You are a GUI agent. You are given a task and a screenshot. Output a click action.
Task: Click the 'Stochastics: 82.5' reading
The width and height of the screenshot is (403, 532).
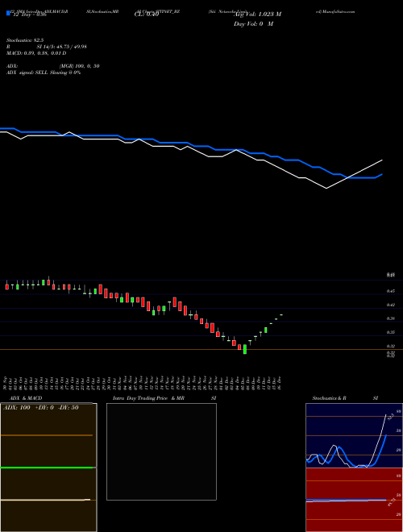(25, 40)
